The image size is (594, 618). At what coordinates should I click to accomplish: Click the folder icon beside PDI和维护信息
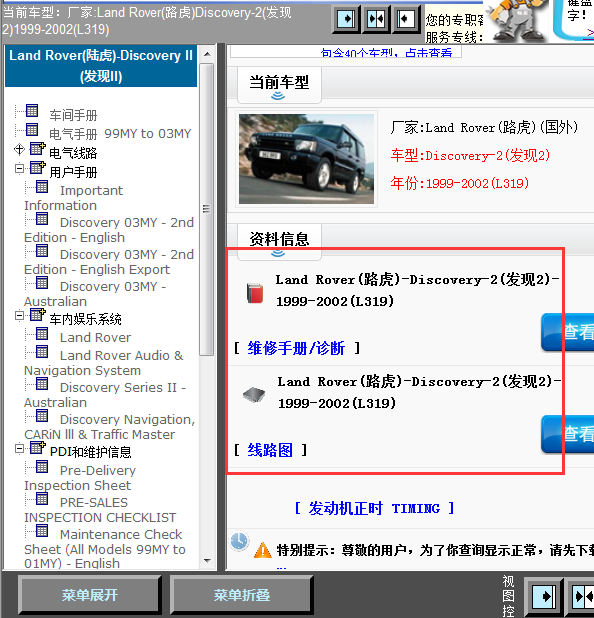[37, 448]
